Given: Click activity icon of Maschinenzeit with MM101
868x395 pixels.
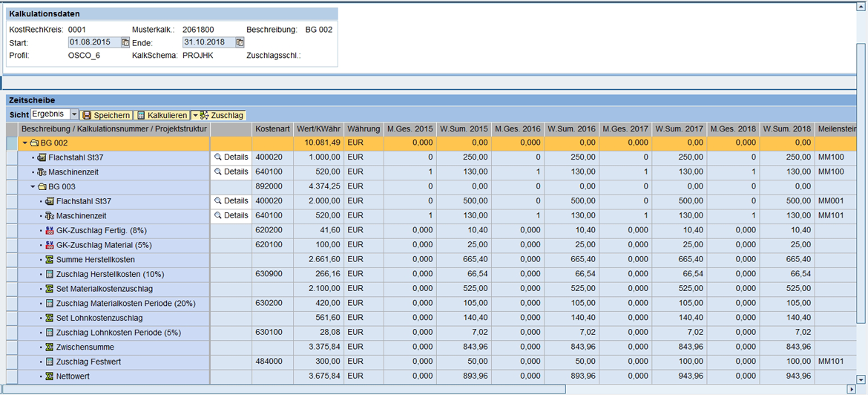Looking at the screenshot, I should pyautogui.click(x=50, y=215).
